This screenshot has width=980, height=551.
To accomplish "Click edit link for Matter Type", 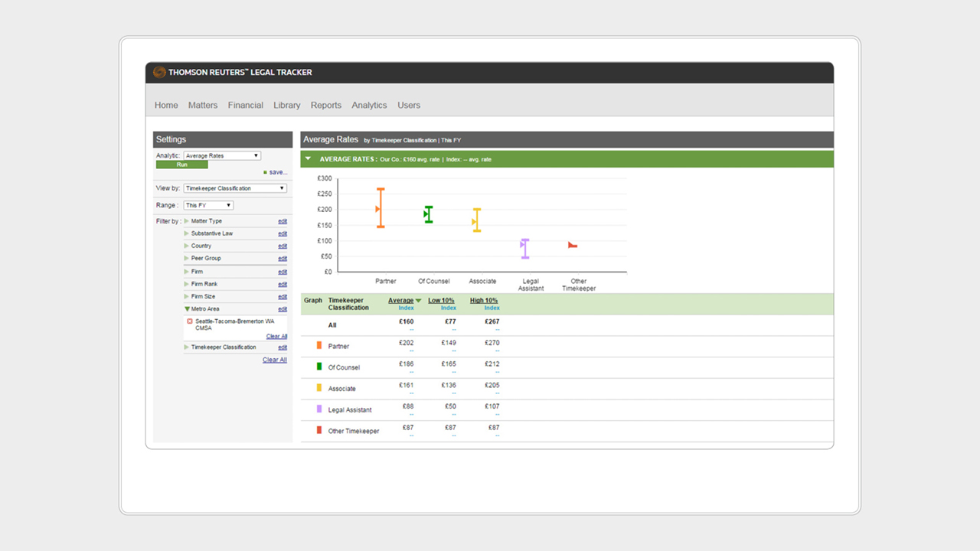I will click(x=283, y=221).
